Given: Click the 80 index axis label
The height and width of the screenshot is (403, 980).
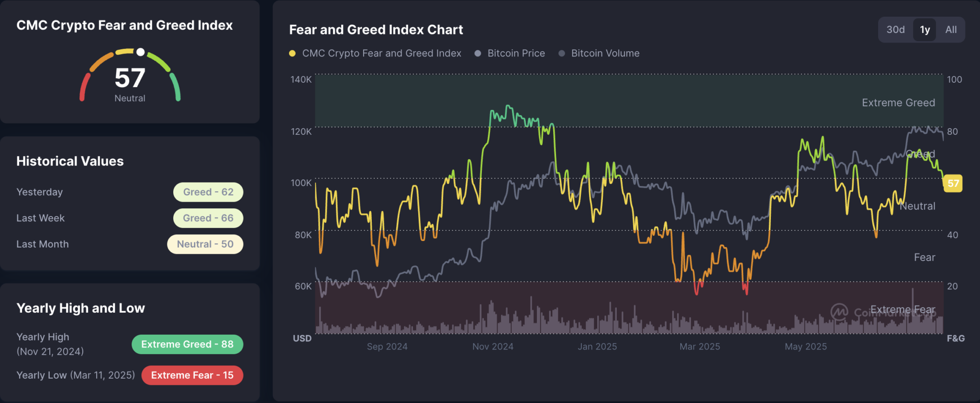Looking at the screenshot, I should (952, 131).
